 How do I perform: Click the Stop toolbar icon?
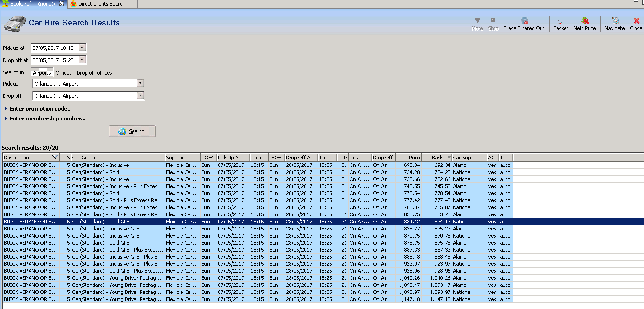pos(493,24)
